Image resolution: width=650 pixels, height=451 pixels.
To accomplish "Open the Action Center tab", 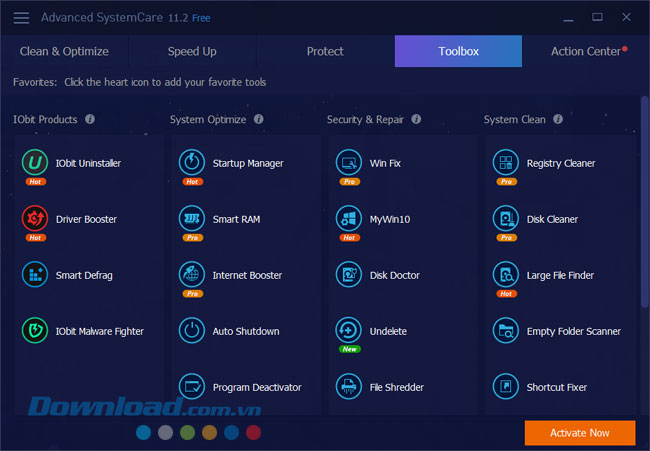I will click(x=586, y=51).
